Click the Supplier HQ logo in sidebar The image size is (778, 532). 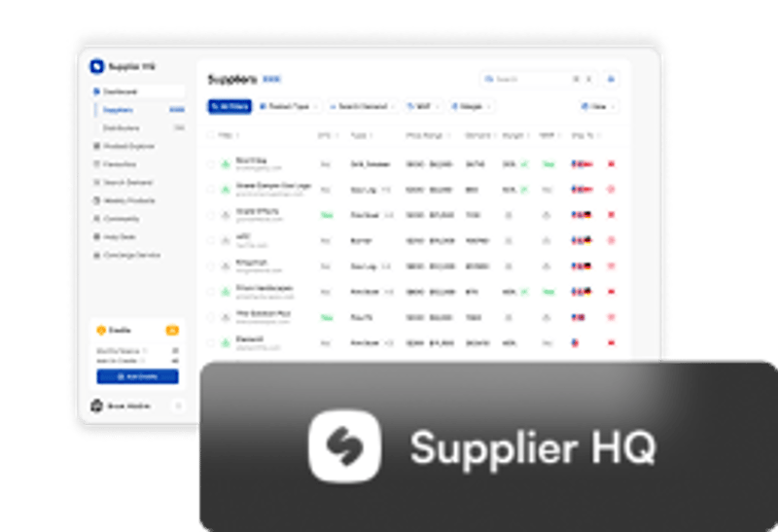click(x=96, y=66)
